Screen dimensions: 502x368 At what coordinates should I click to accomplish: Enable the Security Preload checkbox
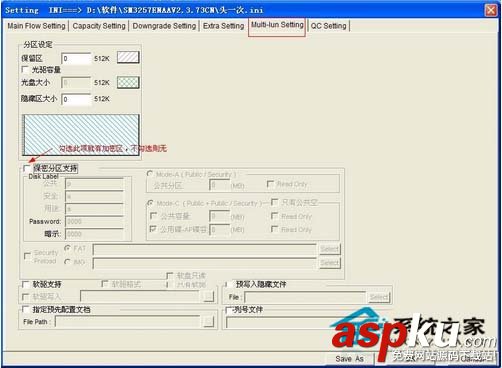tap(28, 256)
